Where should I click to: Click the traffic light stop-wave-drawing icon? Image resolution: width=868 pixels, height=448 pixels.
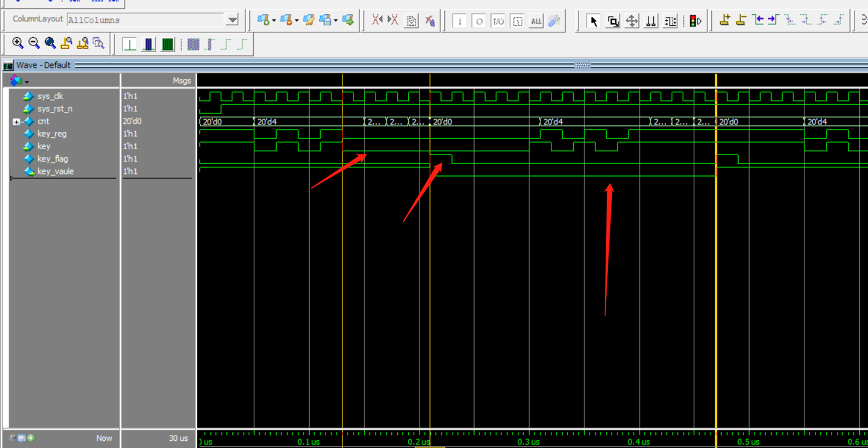(x=695, y=21)
